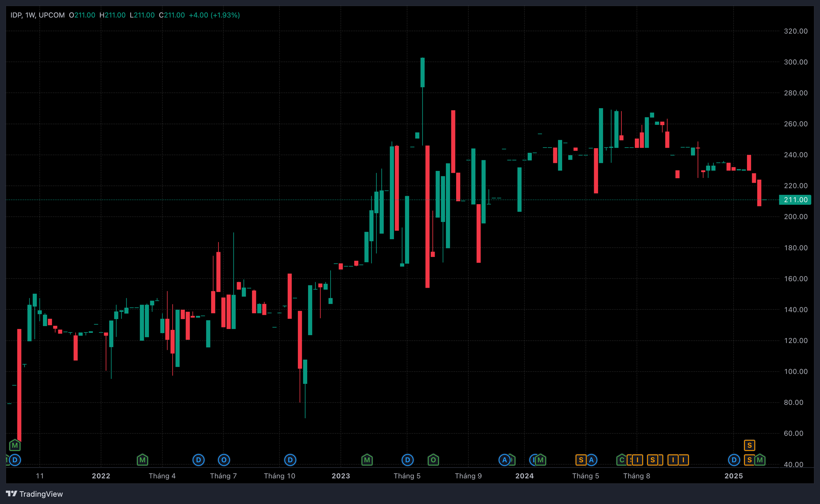This screenshot has width=820, height=504.
Task: Open the final green M marker after 2025
Action: coord(759,460)
